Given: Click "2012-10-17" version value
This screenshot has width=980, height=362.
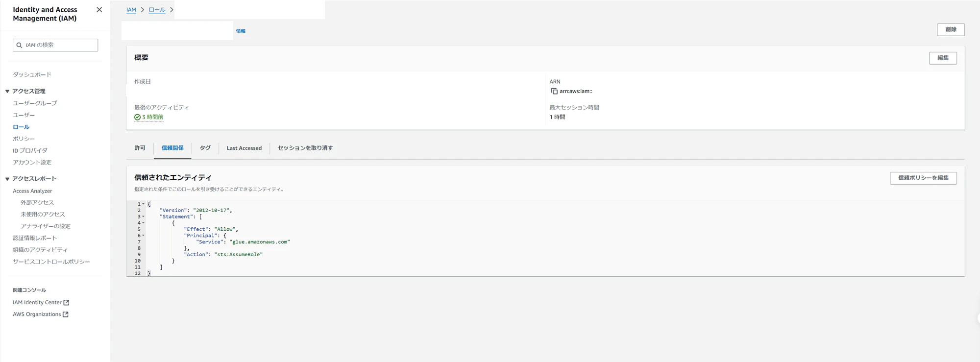Looking at the screenshot, I should (x=211, y=211).
